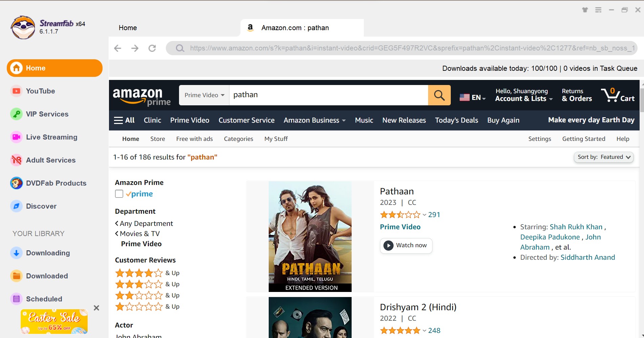The width and height of the screenshot is (644, 338).
Task: Click the page vertical scrollbar
Action: tap(642, 100)
